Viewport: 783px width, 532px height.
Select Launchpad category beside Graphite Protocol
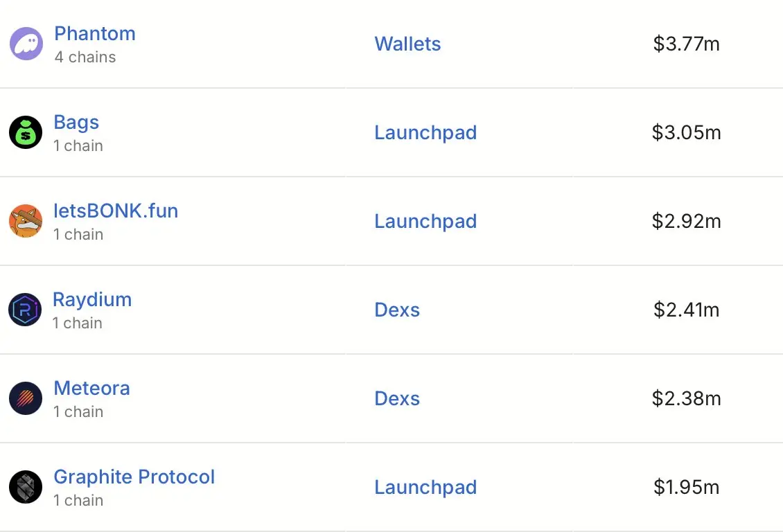tap(426, 488)
